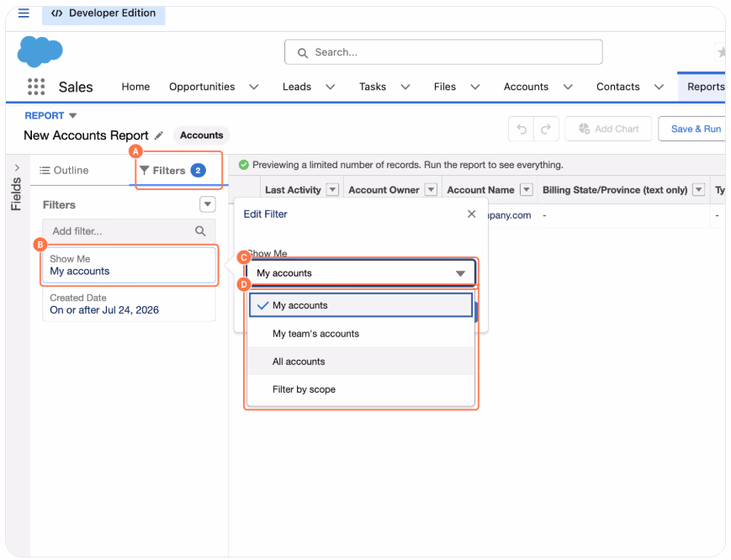
Task: Close the Edit Filter popup
Action: coord(471,214)
